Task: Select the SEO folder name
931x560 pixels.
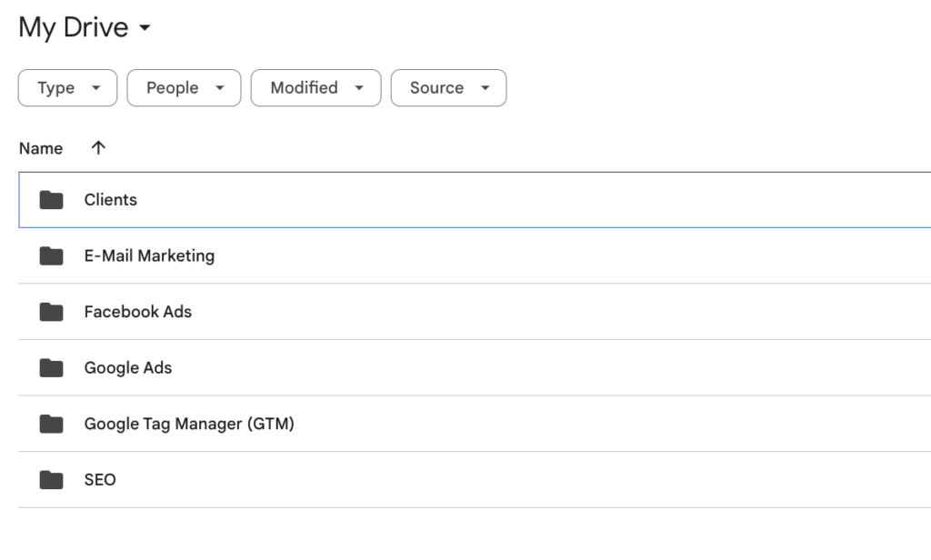Action: (x=100, y=480)
